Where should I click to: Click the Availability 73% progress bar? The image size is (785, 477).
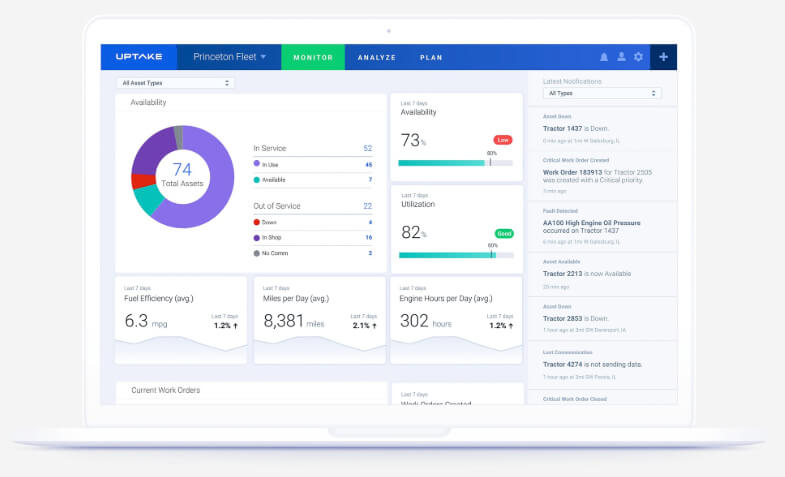(456, 163)
